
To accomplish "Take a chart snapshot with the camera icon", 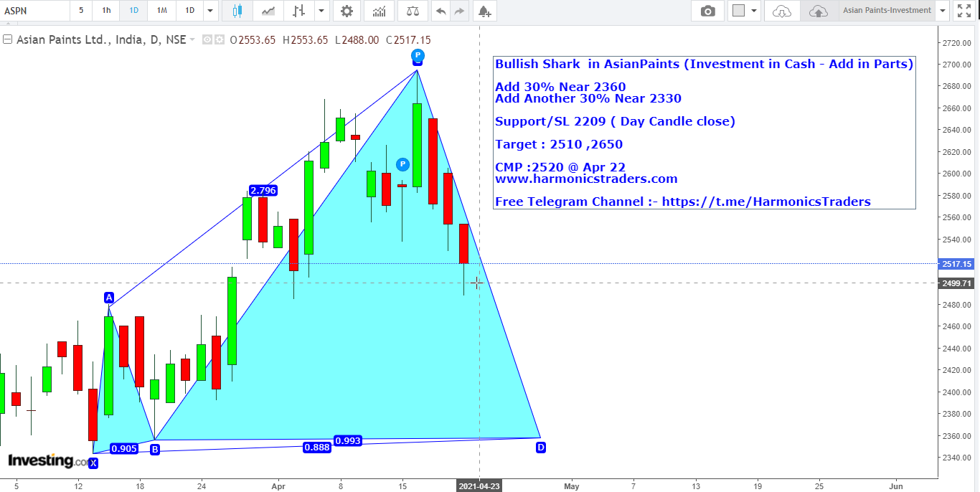I will 707,11.
